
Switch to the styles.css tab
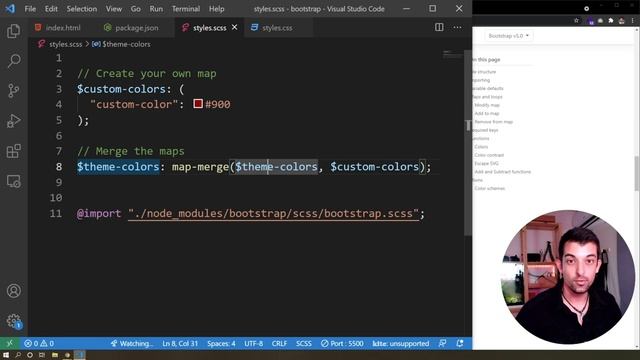tap(278, 27)
